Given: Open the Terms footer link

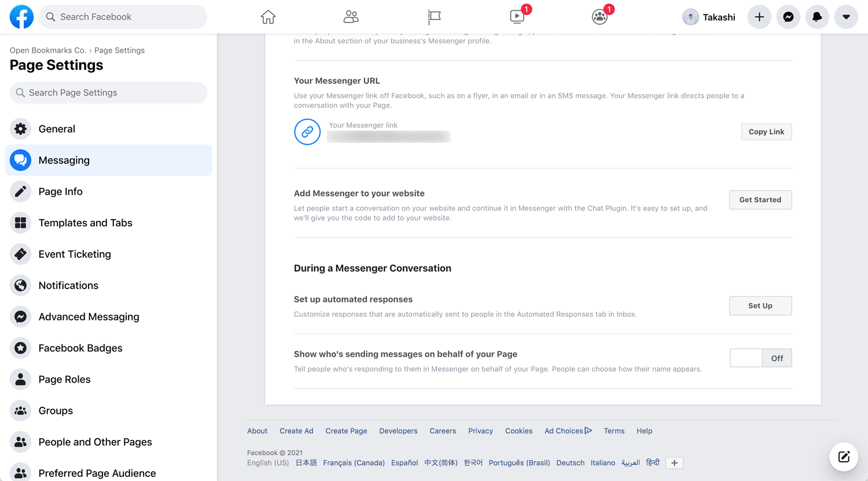Looking at the screenshot, I should (x=614, y=431).
